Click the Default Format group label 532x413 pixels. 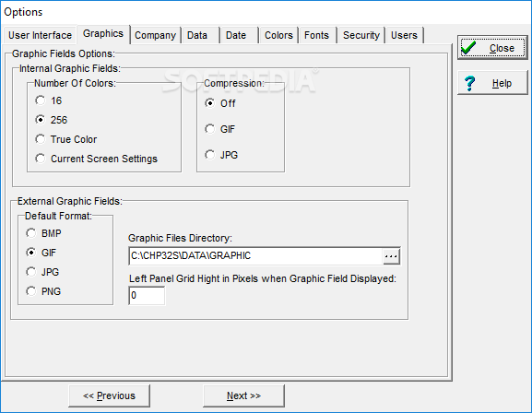coord(58,216)
